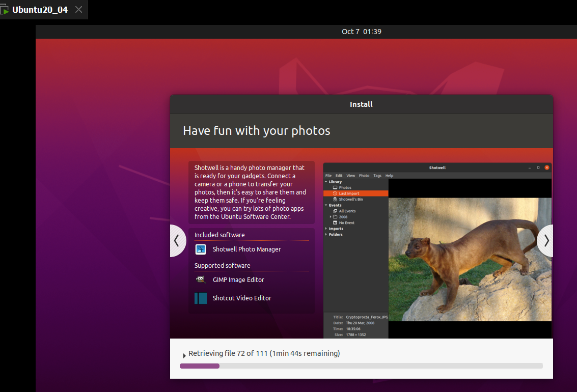Click the fossa photo in Shotwell preview
This screenshot has width=577, height=392.
point(470,260)
